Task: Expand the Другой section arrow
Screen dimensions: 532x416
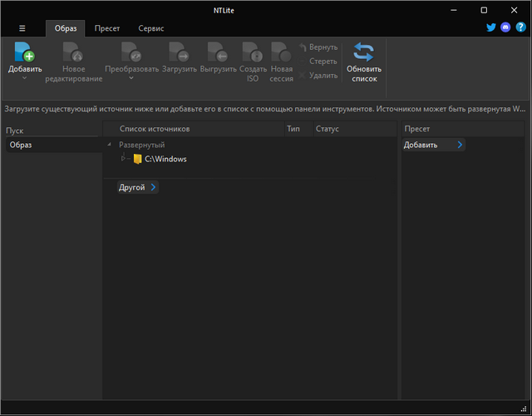Action: (153, 188)
